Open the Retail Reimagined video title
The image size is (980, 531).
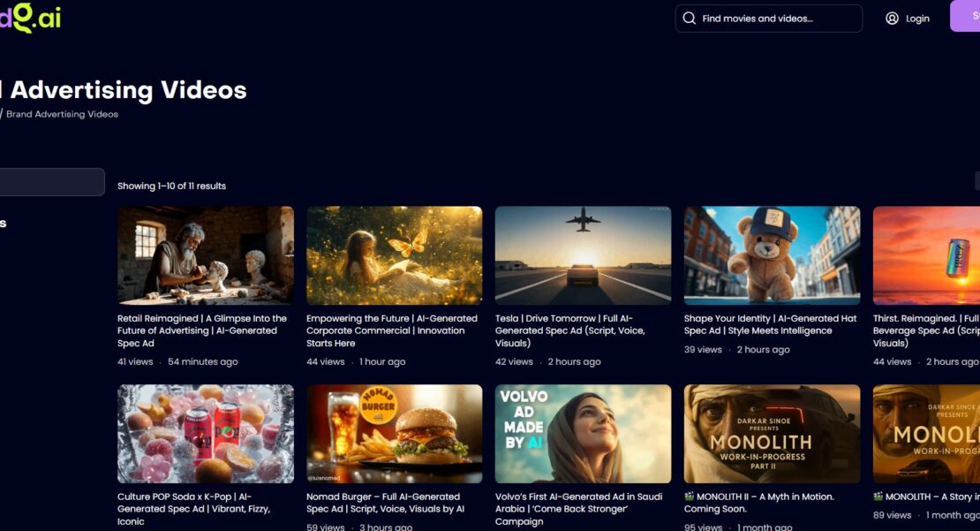pyautogui.click(x=202, y=330)
